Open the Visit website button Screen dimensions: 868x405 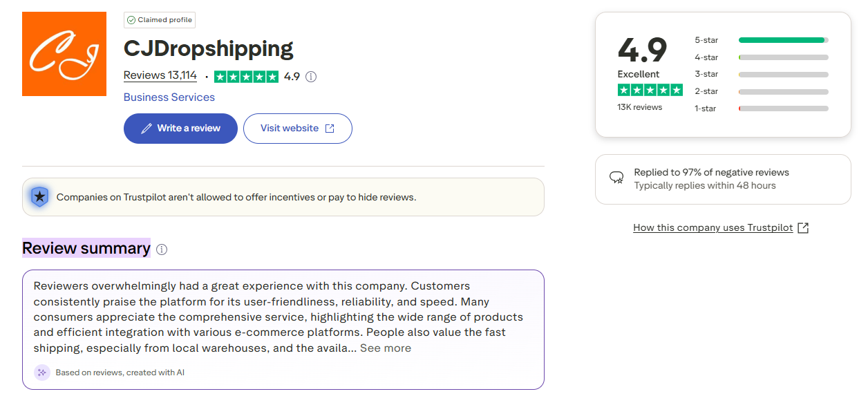(297, 129)
